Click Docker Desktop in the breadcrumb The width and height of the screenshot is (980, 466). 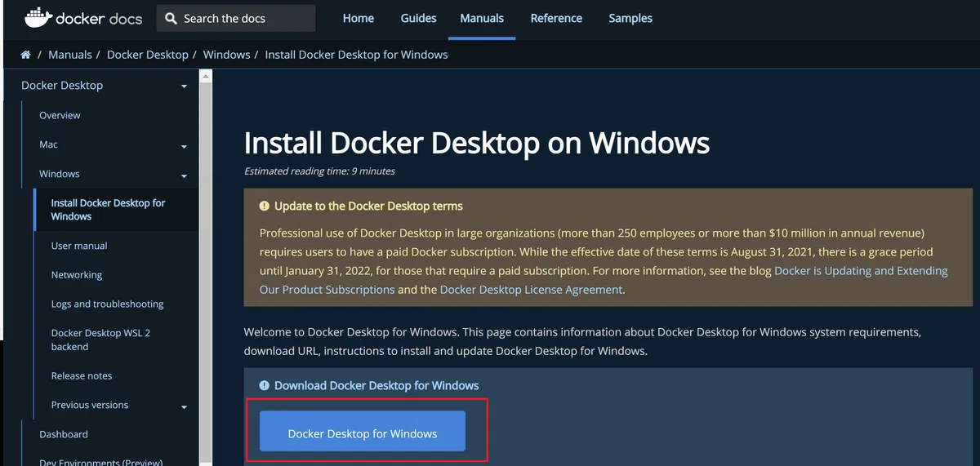148,55
